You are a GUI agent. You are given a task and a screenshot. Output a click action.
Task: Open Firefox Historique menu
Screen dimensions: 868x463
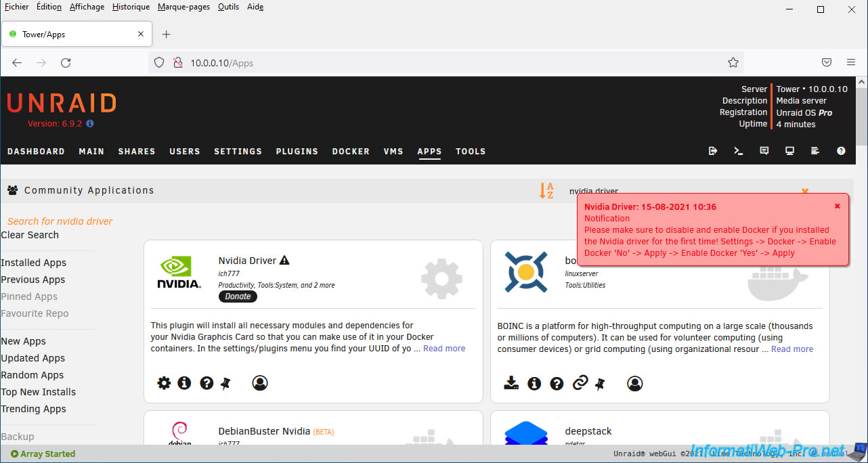131,7
